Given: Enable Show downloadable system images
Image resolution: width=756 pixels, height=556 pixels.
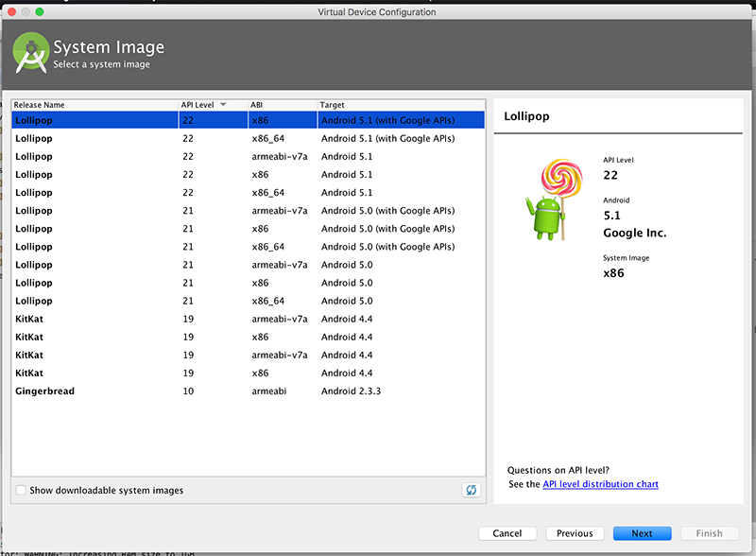Looking at the screenshot, I should pyautogui.click(x=20, y=490).
